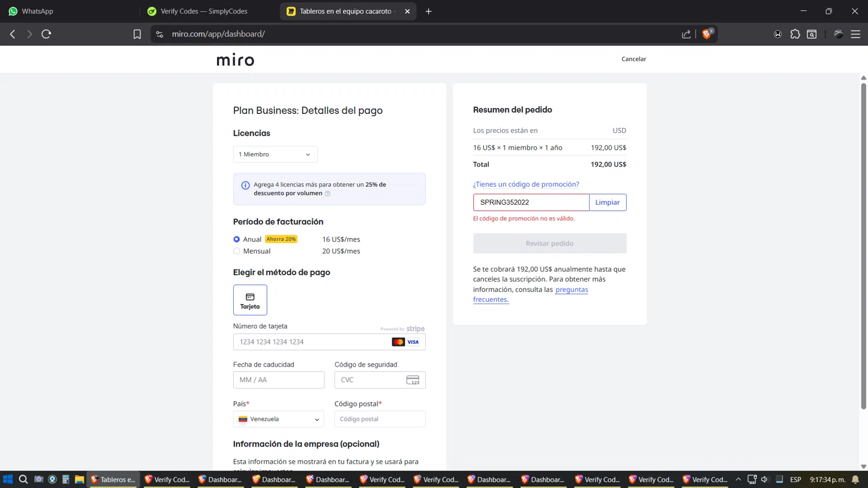This screenshot has width=868, height=488.
Task: Switch to Verify Codes — SimplyCodes tab
Action: [x=209, y=11]
